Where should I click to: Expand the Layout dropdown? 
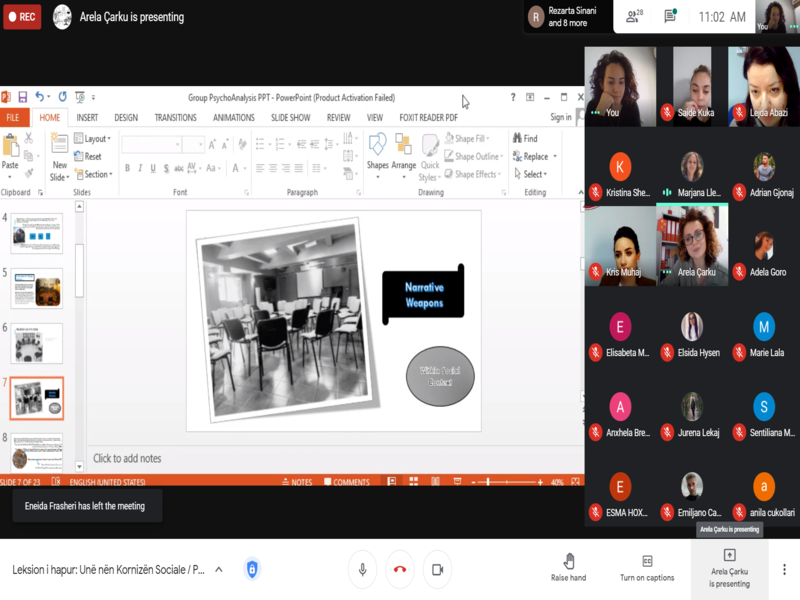(92, 139)
